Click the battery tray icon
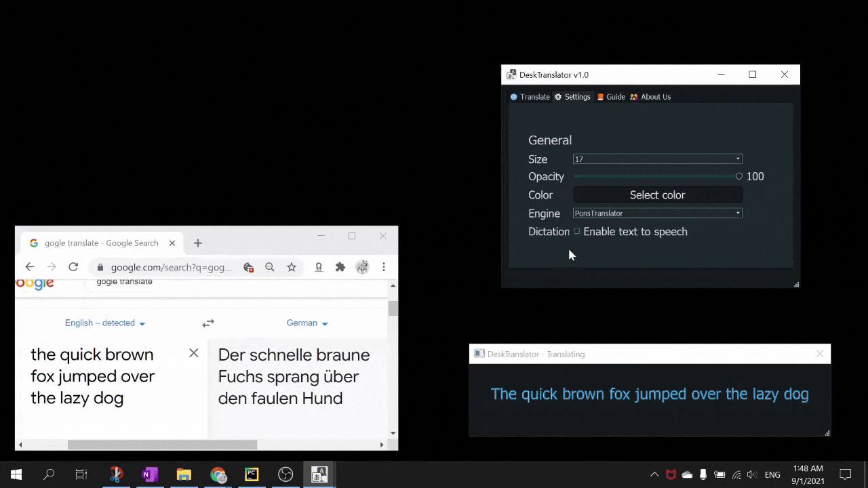The height and width of the screenshot is (488, 868). click(x=719, y=474)
